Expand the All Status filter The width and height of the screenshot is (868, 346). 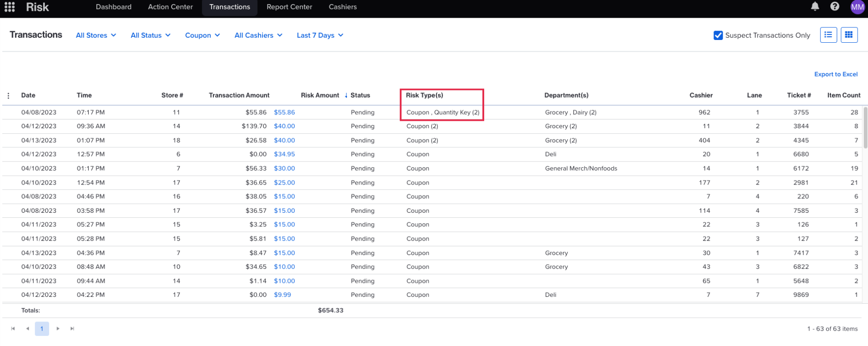[x=150, y=35]
